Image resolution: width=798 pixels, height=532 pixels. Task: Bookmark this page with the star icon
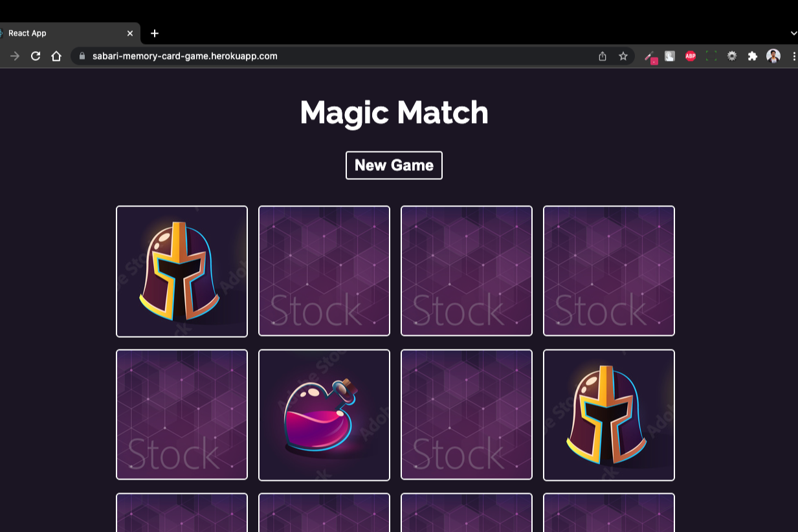pos(623,56)
